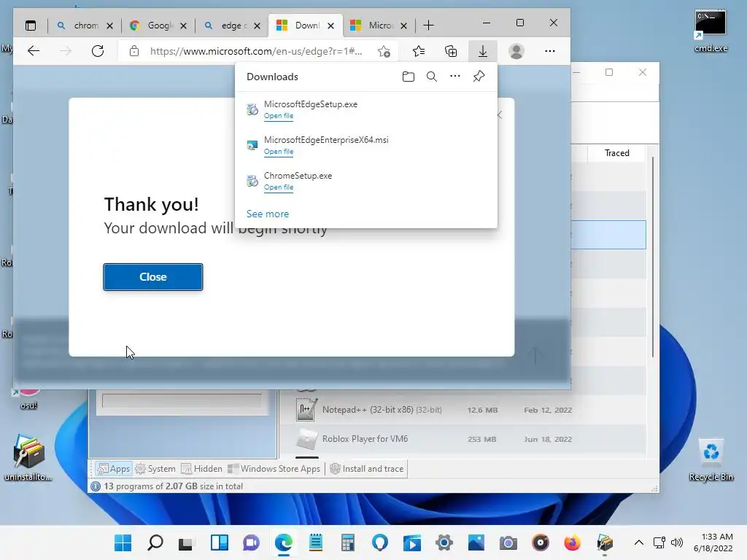The image size is (747, 560).
Task: Open file link for MicrosoftEdgeEnterpriseX64.msi
Action: point(279,152)
